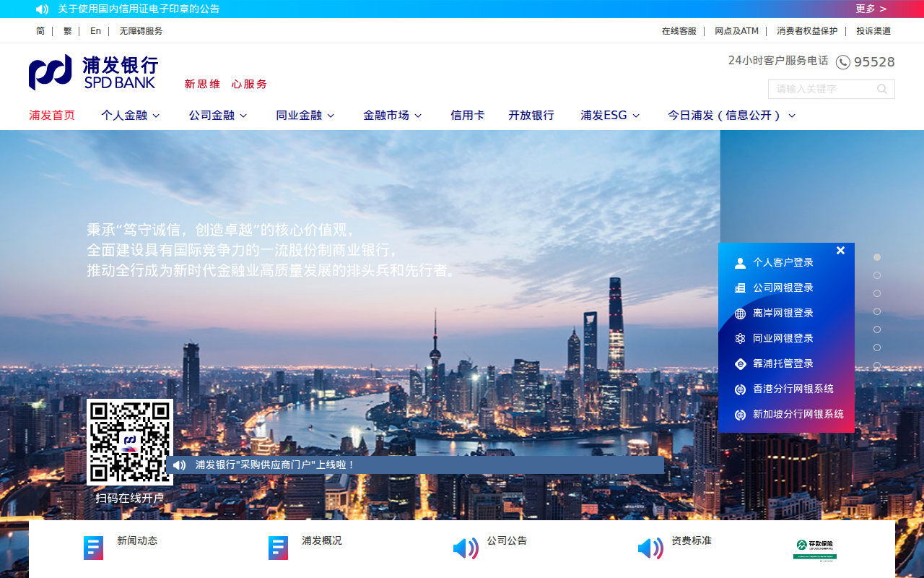Open 香港分行网银系统 link
This screenshot has height=578, width=924.
793,389
